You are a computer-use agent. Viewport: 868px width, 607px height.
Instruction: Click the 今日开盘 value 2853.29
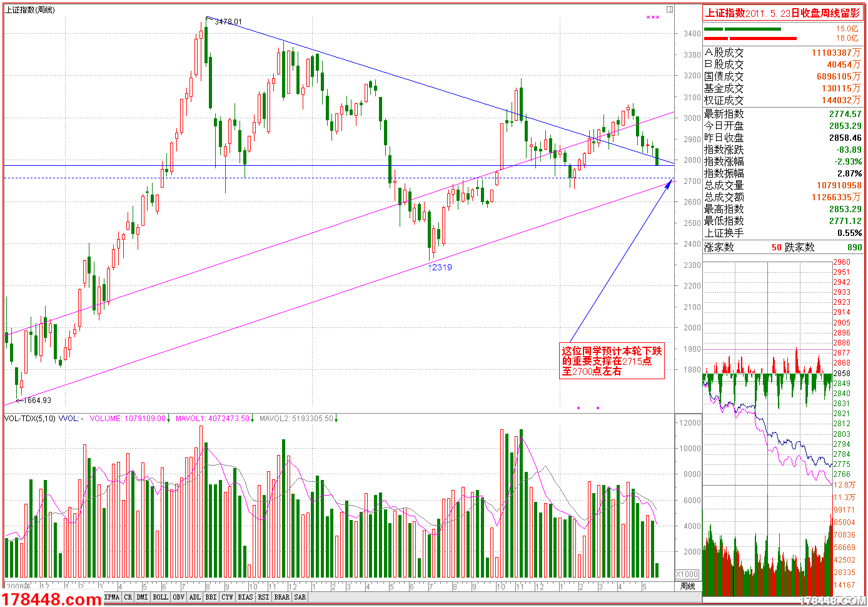click(845, 126)
